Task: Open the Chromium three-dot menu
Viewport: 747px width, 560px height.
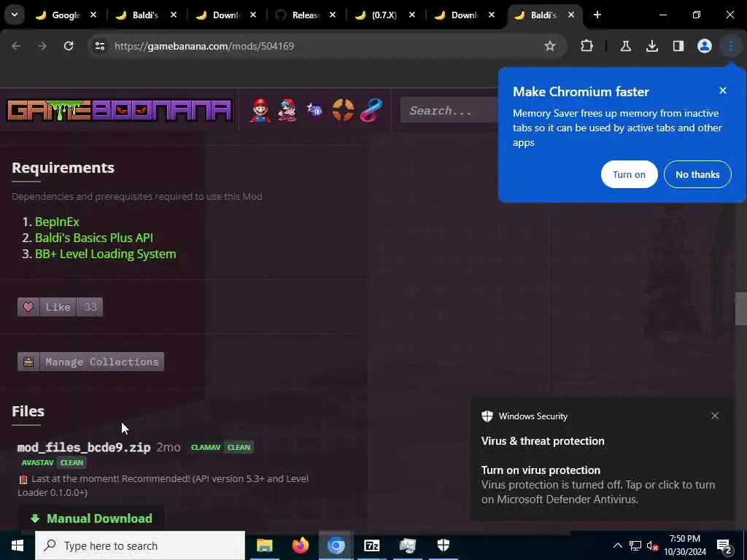Action: (730, 46)
